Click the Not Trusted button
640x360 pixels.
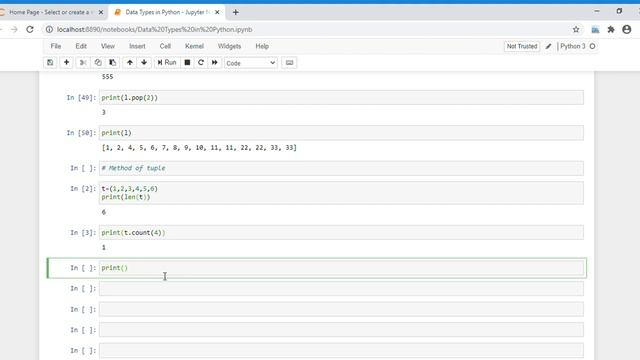pyautogui.click(x=522, y=46)
